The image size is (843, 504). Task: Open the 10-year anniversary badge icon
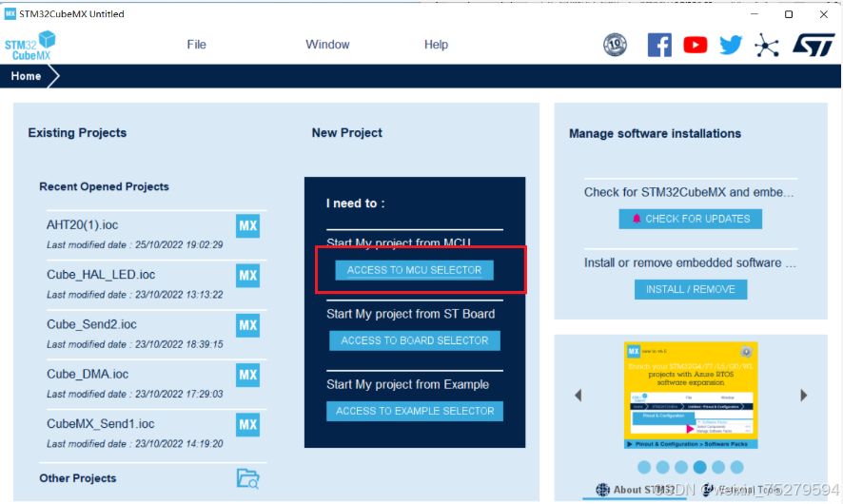click(615, 45)
